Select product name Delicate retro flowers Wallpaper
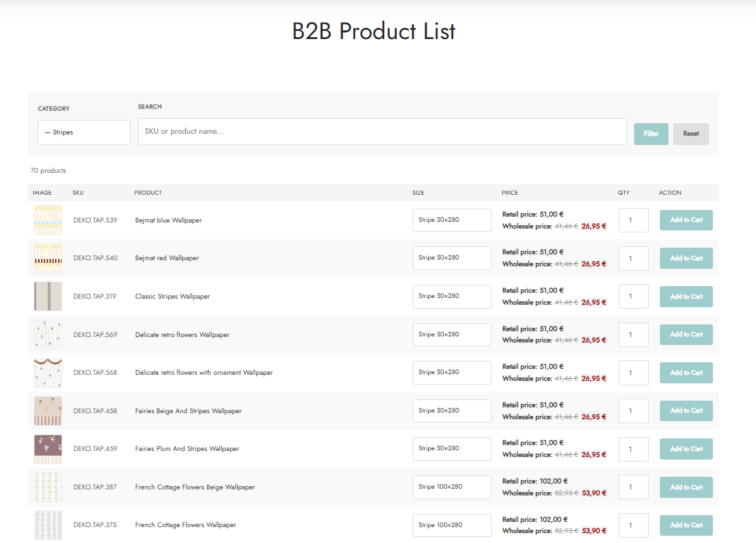The height and width of the screenshot is (543, 756). pyautogui.click(x=182, y=335)
